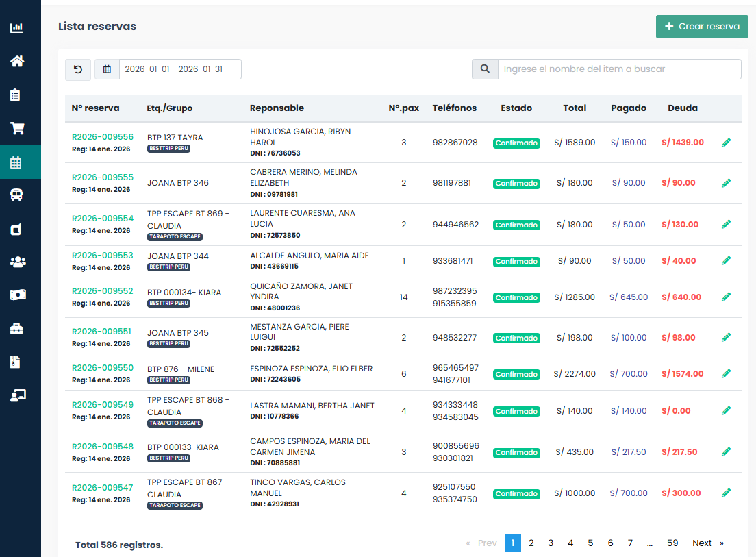Open the users group section in sidebar

[x=16, y=262]
